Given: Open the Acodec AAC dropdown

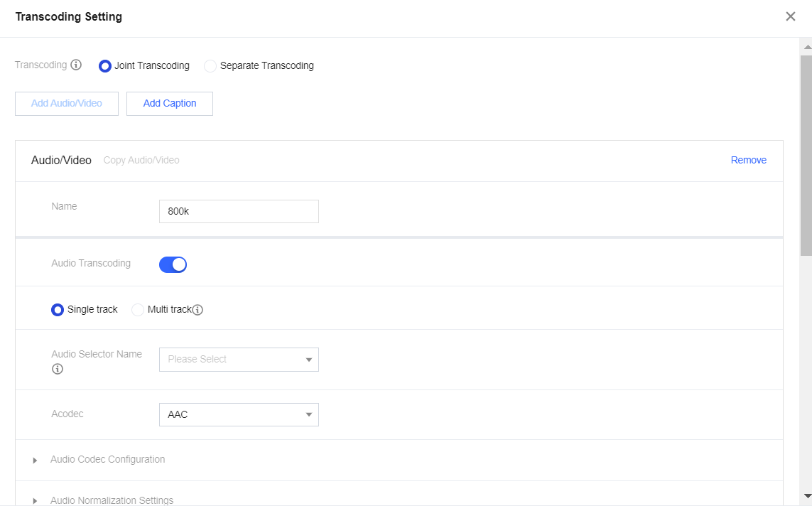Looking at the screenshot, I should click(x=239, y=414).
